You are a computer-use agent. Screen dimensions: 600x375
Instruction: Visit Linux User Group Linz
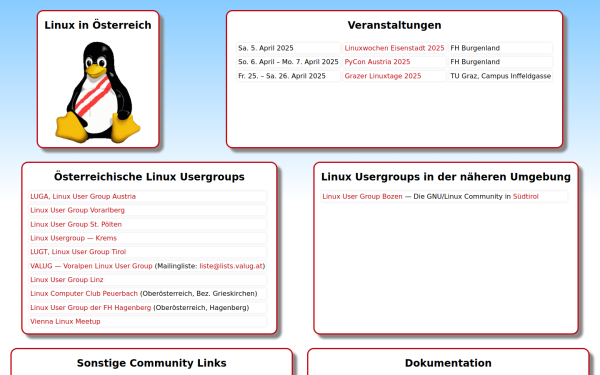pyautogui.click(x=67, y=280)
